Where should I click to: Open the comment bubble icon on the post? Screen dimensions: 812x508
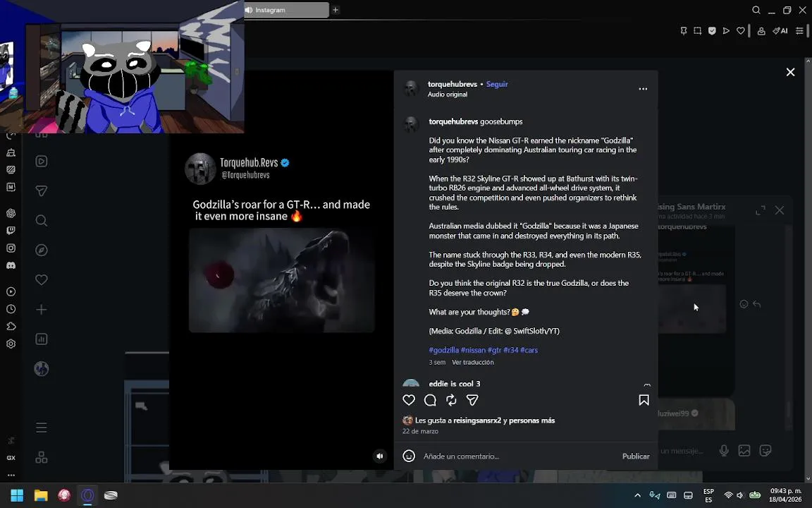430,399
